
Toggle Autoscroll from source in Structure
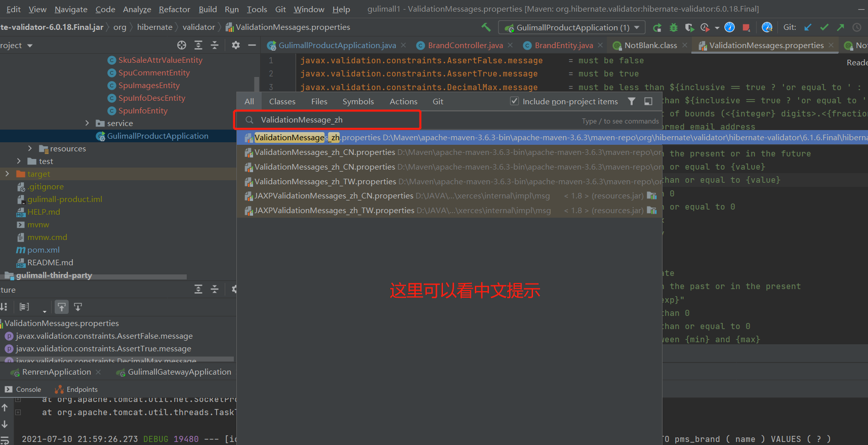78,307
